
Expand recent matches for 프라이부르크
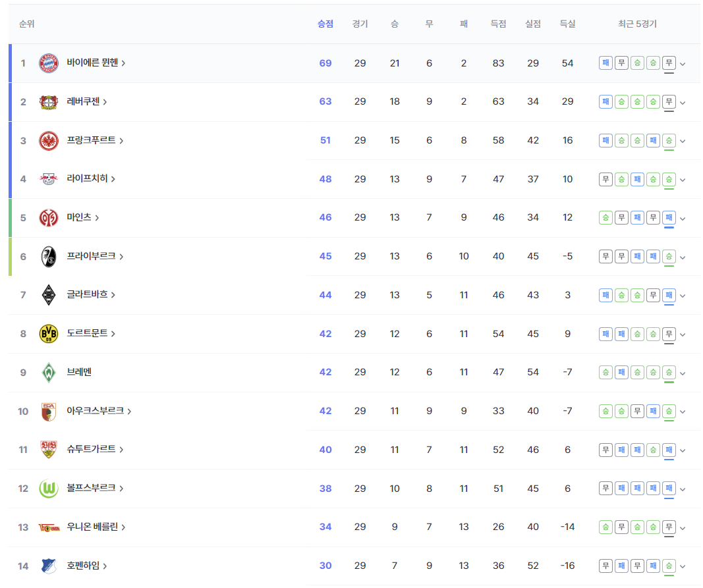tap(683, 257)
